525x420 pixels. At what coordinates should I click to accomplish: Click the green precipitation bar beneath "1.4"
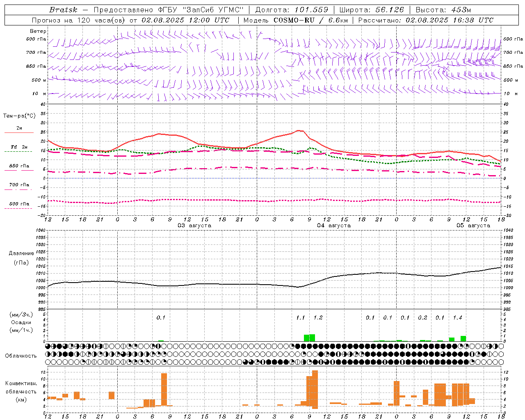tap(463, 338)
